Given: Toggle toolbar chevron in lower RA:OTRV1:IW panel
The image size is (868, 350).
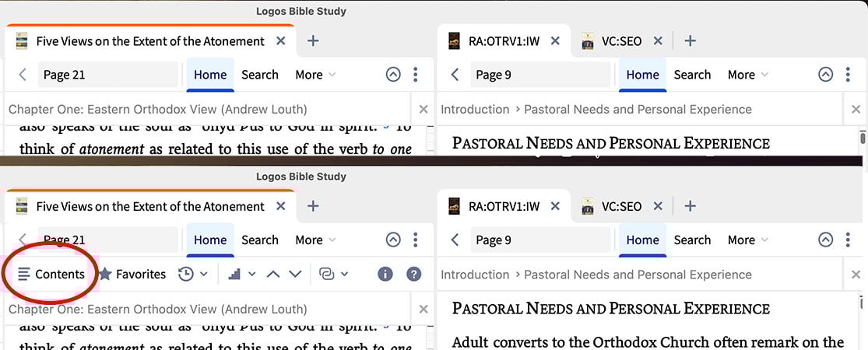Looking at the screenshot, I should (x=825, y=240).
